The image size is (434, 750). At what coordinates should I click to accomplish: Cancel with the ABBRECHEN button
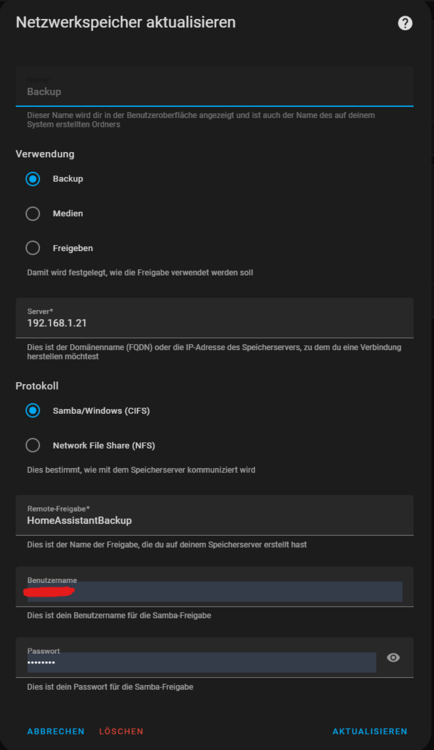coord(56,731)
